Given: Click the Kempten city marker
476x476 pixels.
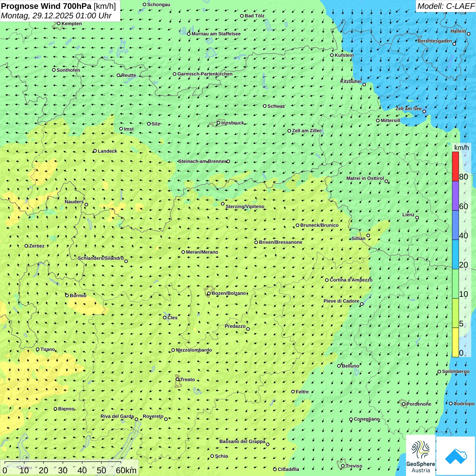Looking at the screenshot, I should [58, 23].
